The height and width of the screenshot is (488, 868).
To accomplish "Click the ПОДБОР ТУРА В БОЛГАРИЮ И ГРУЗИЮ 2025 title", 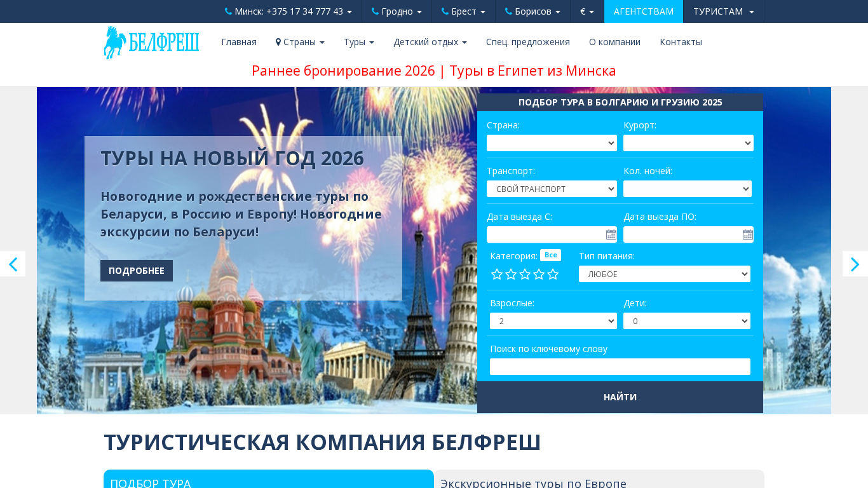I will [620, 102].
